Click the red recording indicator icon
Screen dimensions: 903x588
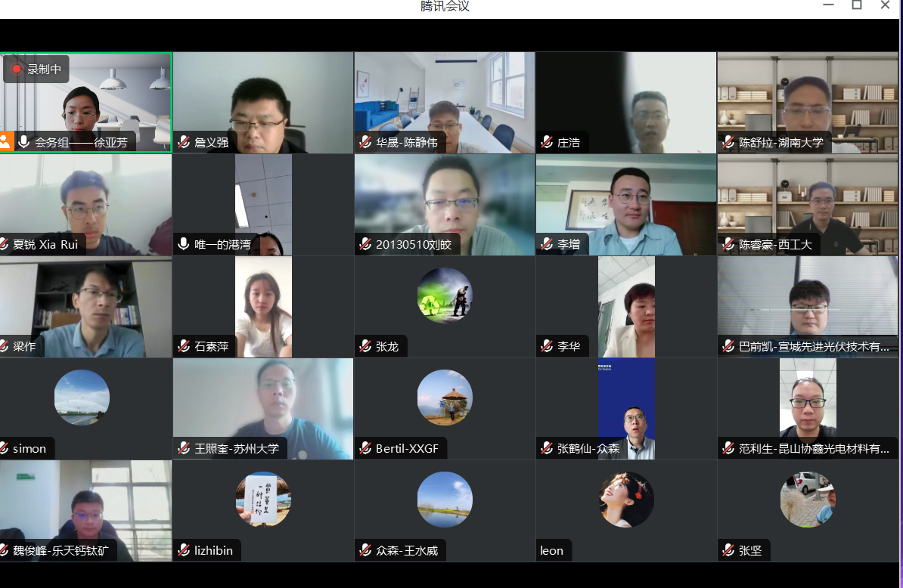pos(17,69)
